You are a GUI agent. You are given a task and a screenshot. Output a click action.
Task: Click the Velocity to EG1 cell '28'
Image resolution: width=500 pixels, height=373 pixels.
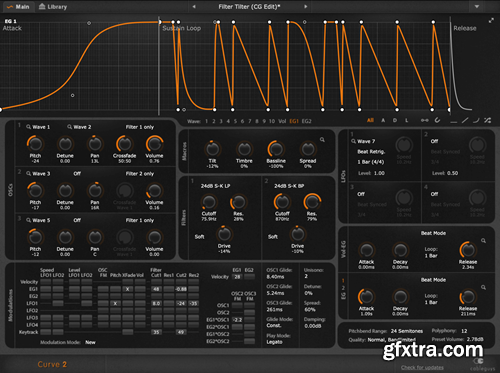point(237,277)
